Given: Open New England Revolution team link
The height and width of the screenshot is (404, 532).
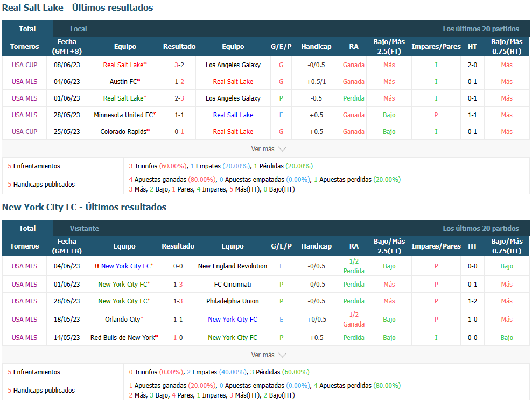Looking at the screenshot, I should (233, 266).
